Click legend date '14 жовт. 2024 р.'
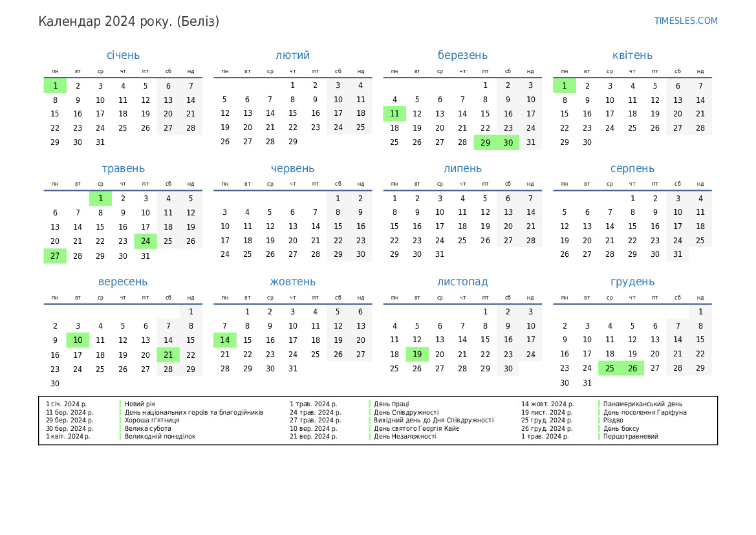The width and height of the screenshot is (756, 535). 547,404
